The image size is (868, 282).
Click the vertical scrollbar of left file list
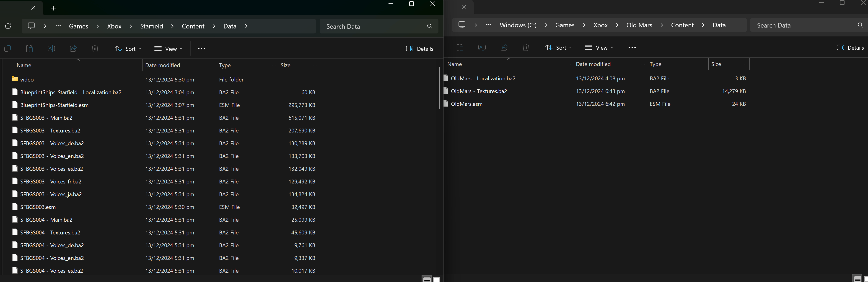pyautogui.click(x=439, y=87)
